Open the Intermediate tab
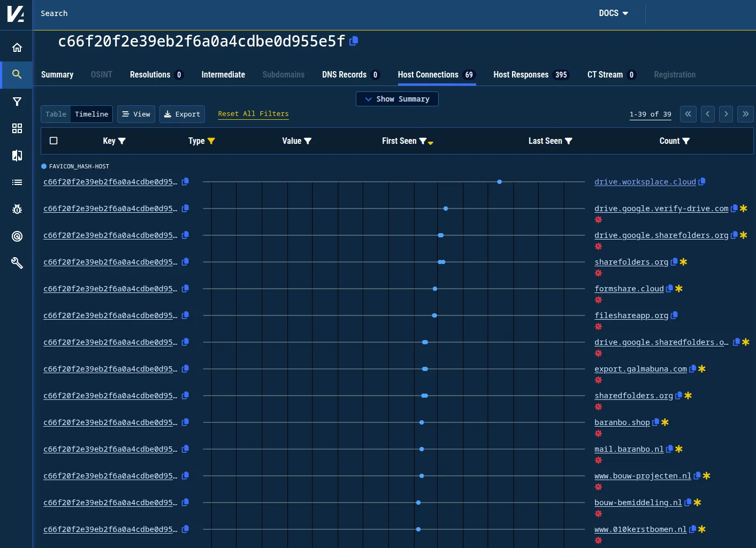756x548 pixels. (x=223, y=75)
